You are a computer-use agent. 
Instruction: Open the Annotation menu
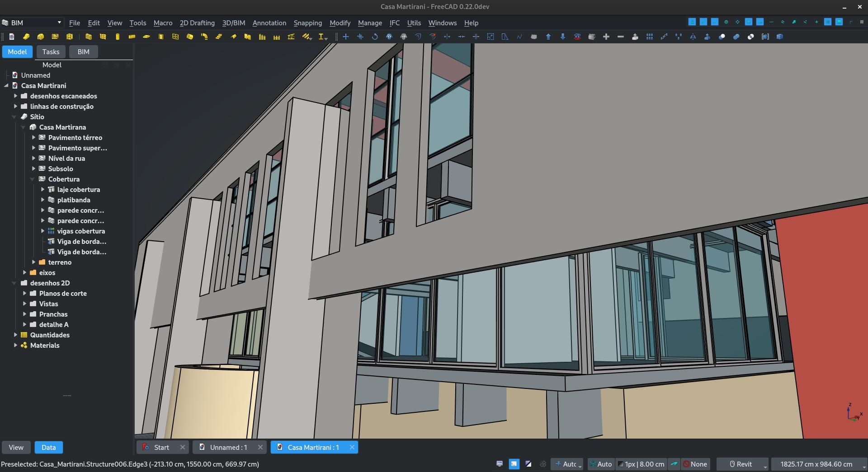[269, 23]
